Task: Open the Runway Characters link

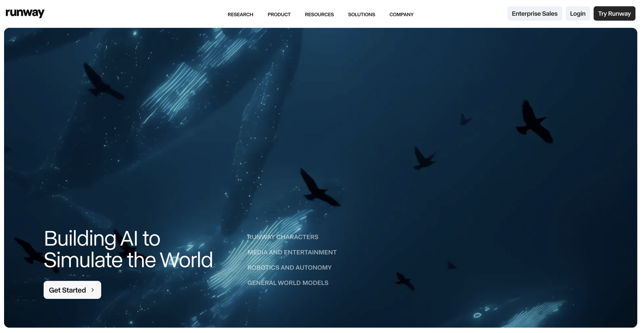Action: [x=283, y=237]
